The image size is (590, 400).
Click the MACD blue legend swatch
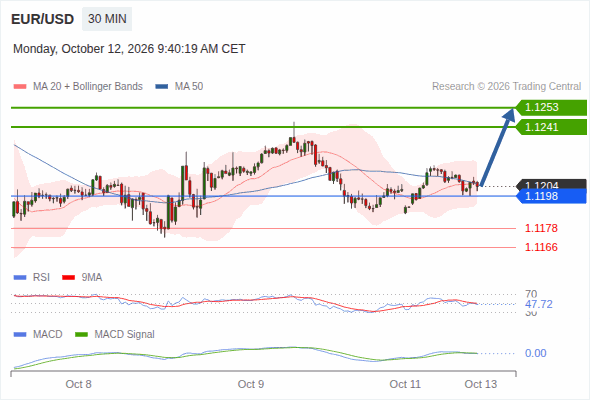pyautogui.click(x=20, y=335)
